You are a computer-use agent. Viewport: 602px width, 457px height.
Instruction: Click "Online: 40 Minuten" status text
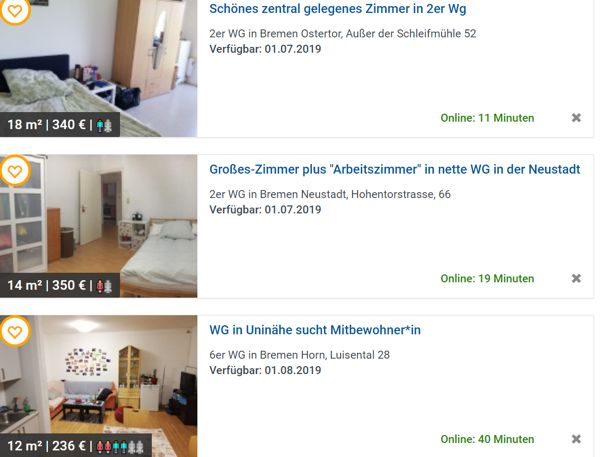487,439
